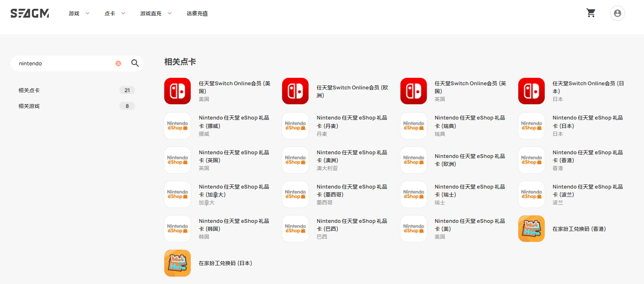Screen dimensions: 644x284
Task: Click the Switch Online会员 (欧洲) icon
Action: coord(295,91)
